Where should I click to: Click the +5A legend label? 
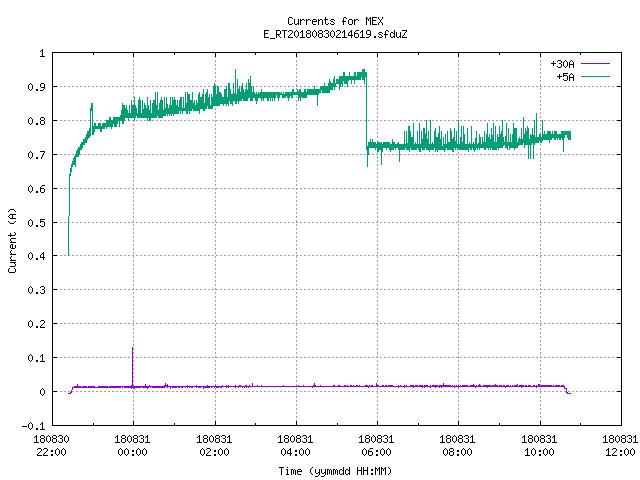click(565, 77)
